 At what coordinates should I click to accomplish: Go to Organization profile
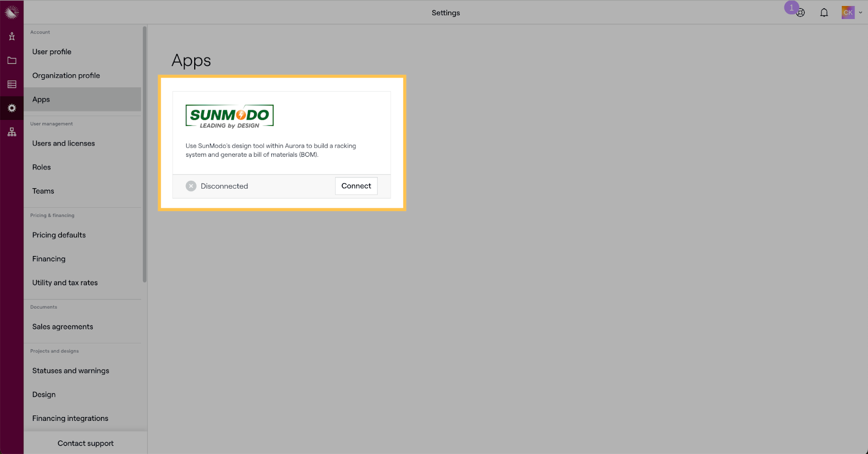click(66, 75)
